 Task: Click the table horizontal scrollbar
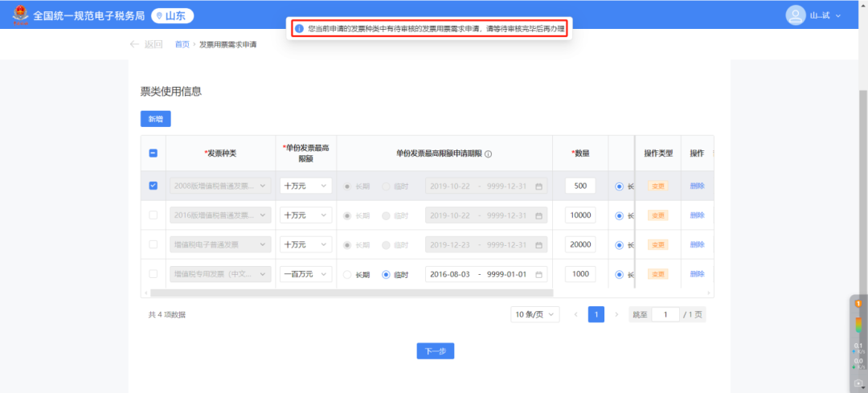pyautogui.click(x=351, y=293)
